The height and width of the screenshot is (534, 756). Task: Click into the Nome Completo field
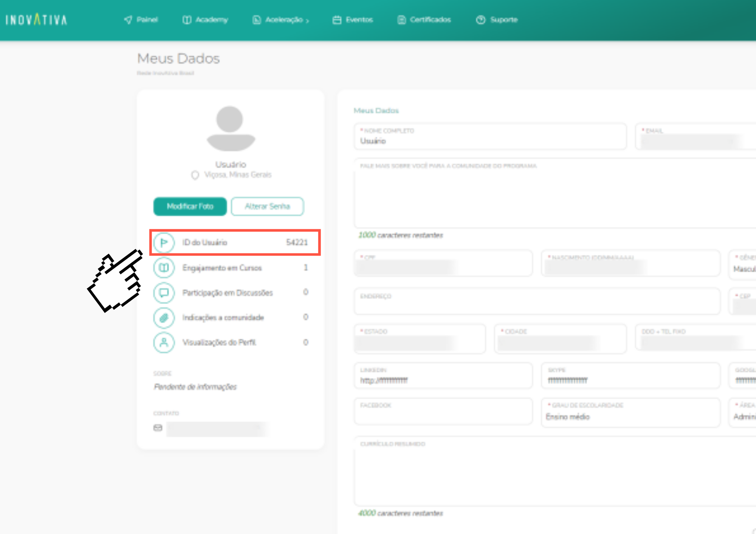(x=490, y=141)
